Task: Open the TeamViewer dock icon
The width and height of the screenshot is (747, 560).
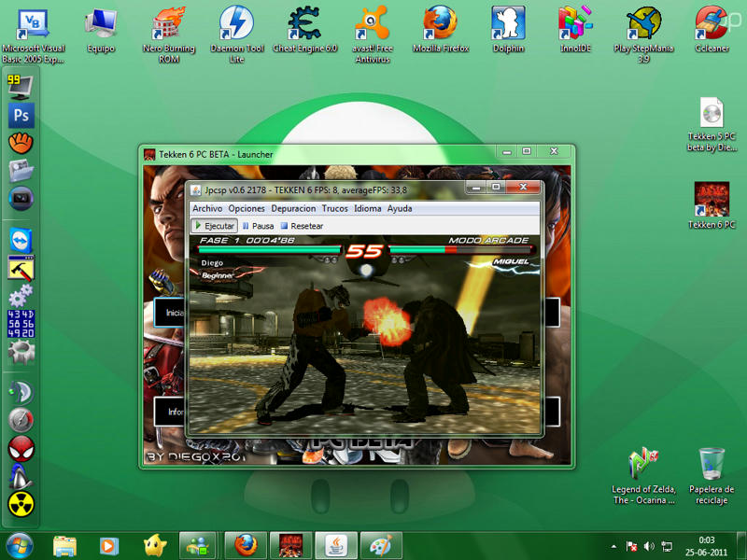Action: (21, 241)
